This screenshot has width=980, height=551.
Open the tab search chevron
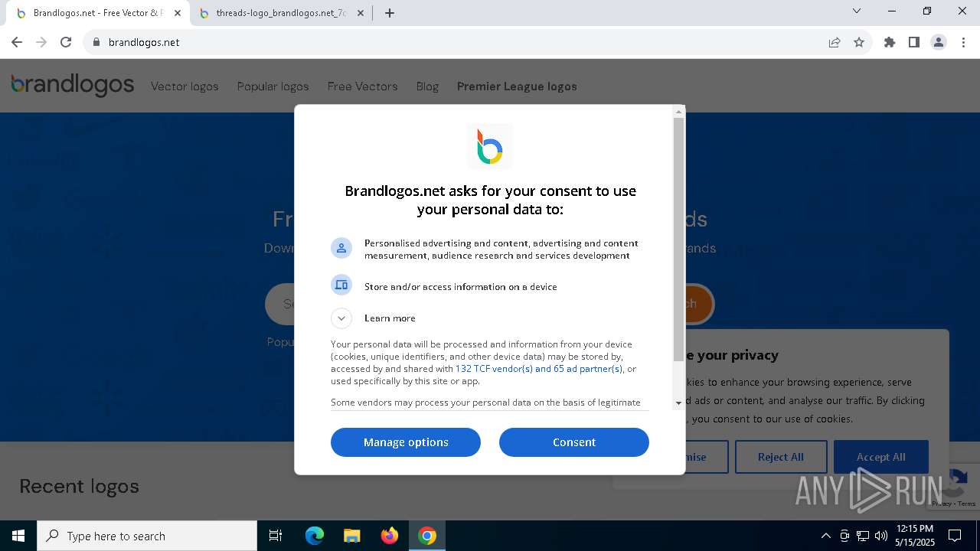(x=857, y=11)
